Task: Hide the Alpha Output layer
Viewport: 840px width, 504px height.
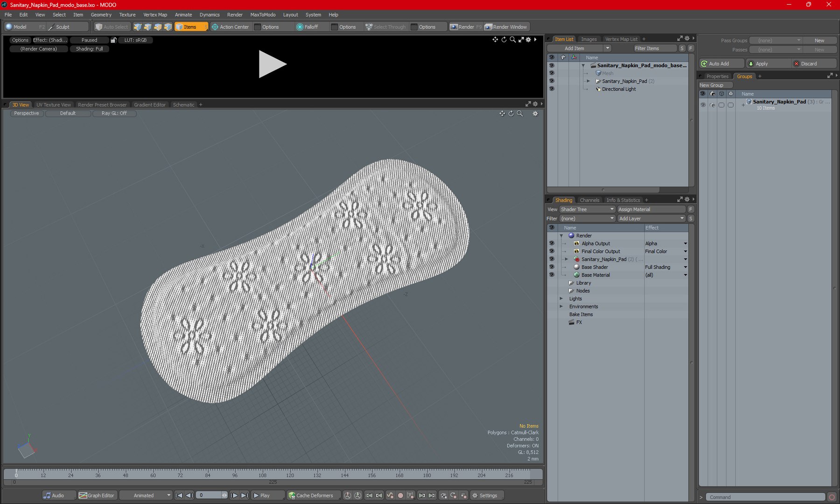Action: (552, 244)
